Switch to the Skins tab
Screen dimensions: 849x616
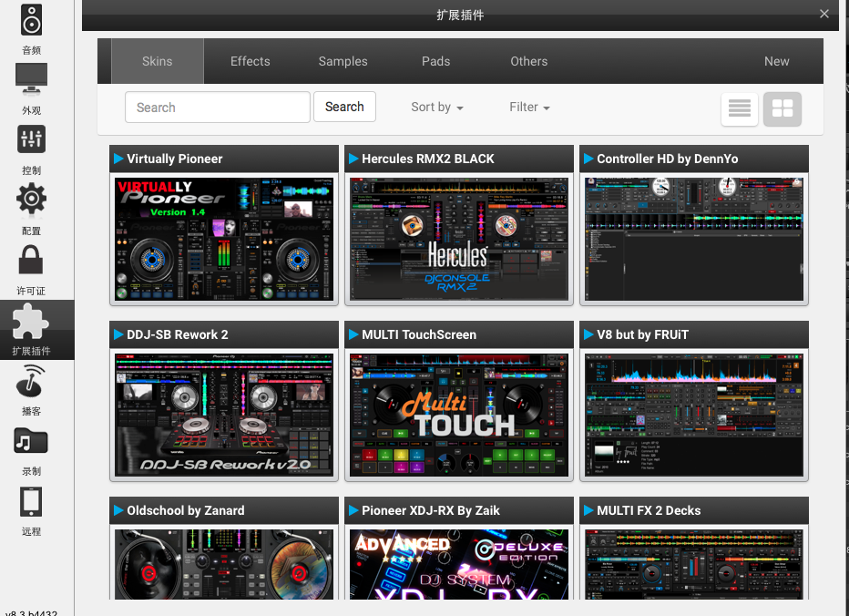point(157,61)
